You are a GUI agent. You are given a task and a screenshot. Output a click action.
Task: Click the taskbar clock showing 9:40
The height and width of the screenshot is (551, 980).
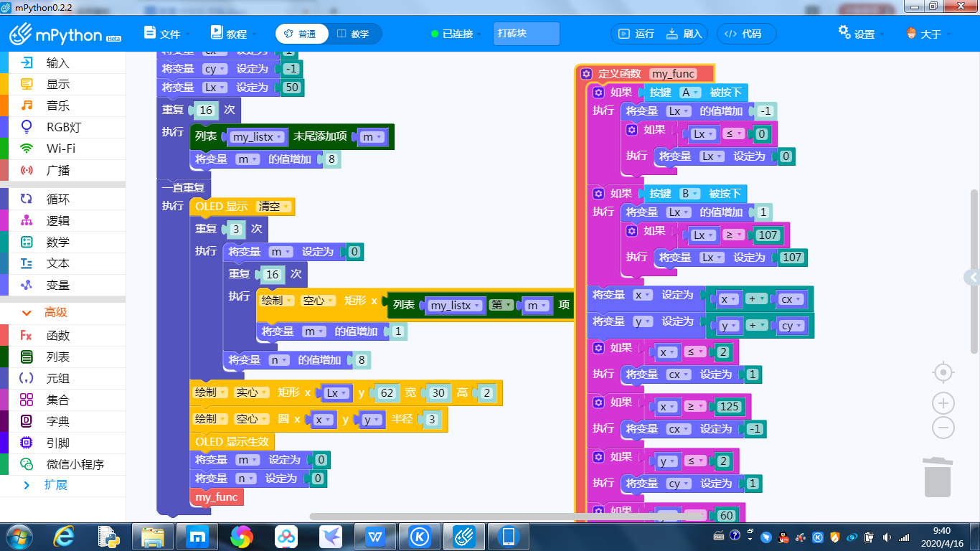942,537
